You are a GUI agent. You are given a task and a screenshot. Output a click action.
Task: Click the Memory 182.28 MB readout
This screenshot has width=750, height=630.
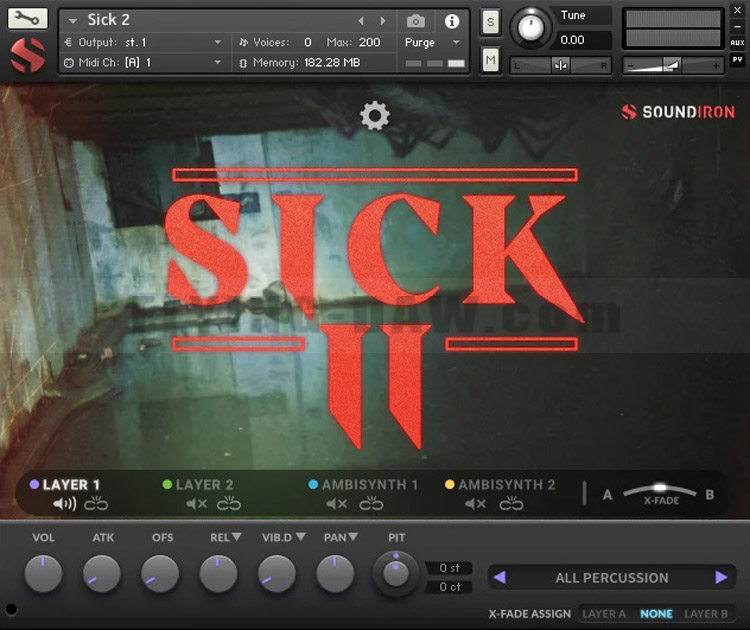pos(332,63)
